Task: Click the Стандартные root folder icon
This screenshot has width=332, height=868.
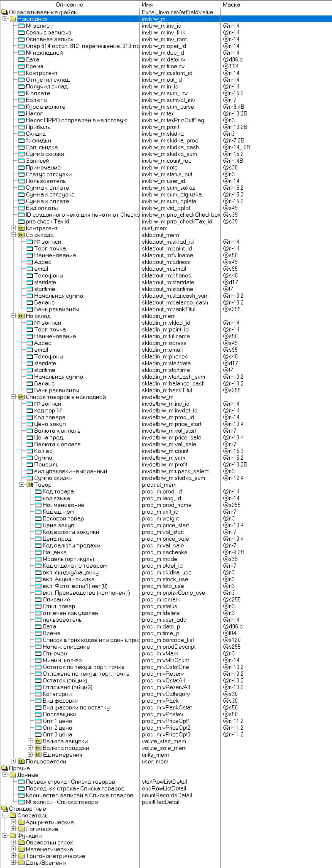Action: 4,809
